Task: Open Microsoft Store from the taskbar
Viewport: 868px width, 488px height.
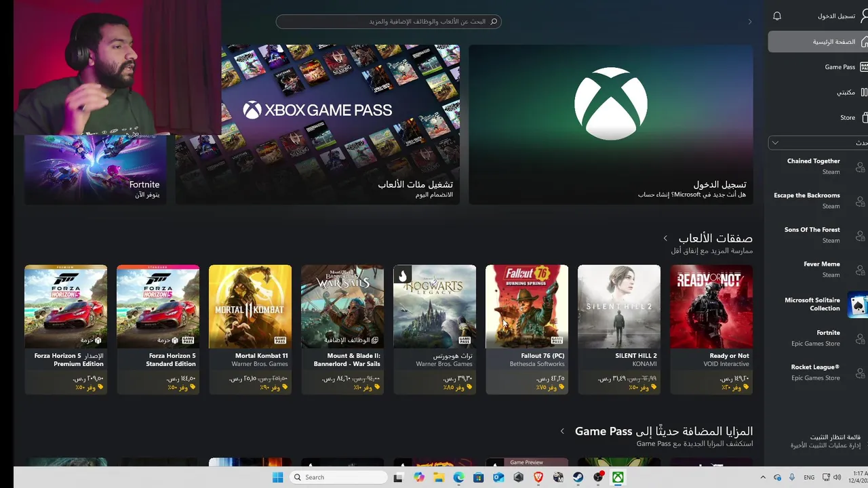Action: click(479, 477)
